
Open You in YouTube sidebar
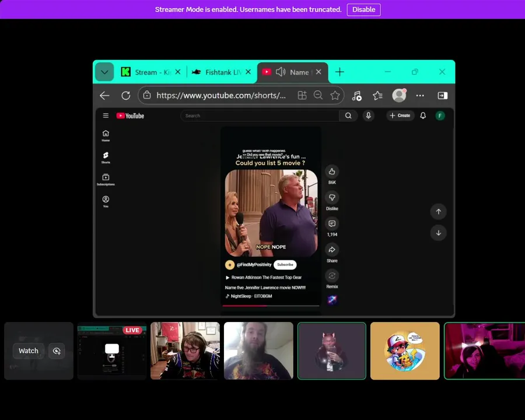(x=106, y=202)
